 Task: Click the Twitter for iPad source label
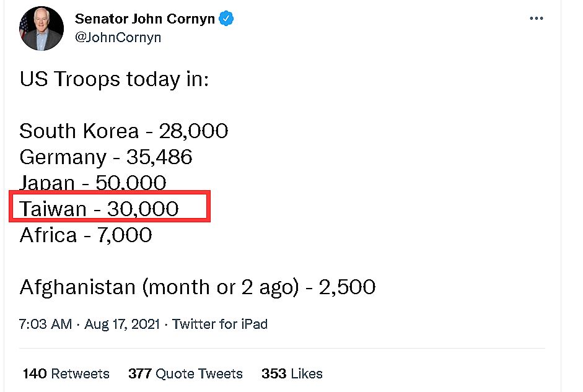point(219,324)
